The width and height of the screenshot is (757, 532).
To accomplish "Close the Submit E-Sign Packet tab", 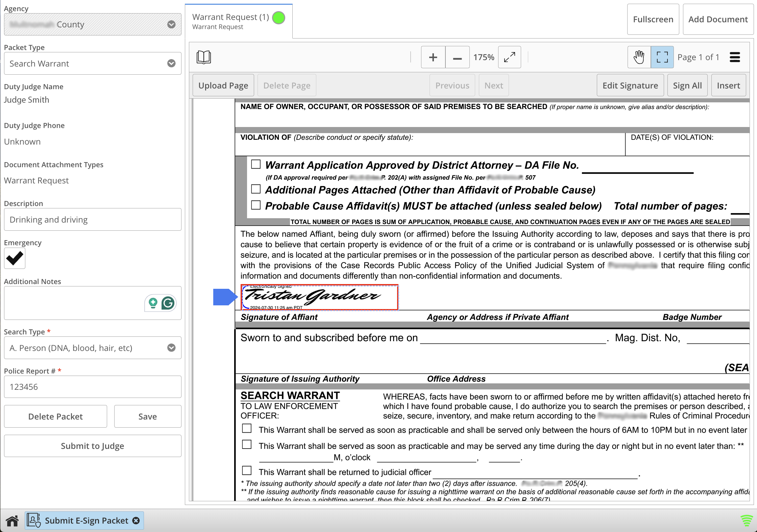I will coord(136,521).
